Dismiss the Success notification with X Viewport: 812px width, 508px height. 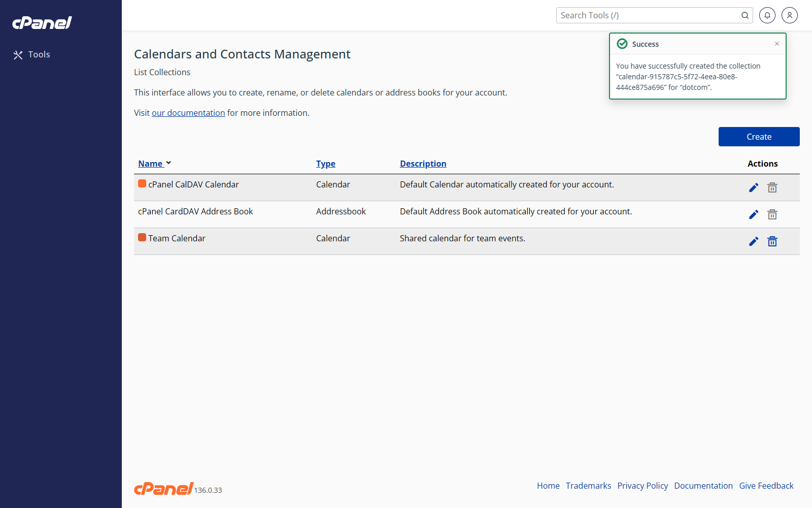click(x=777, y=44)
